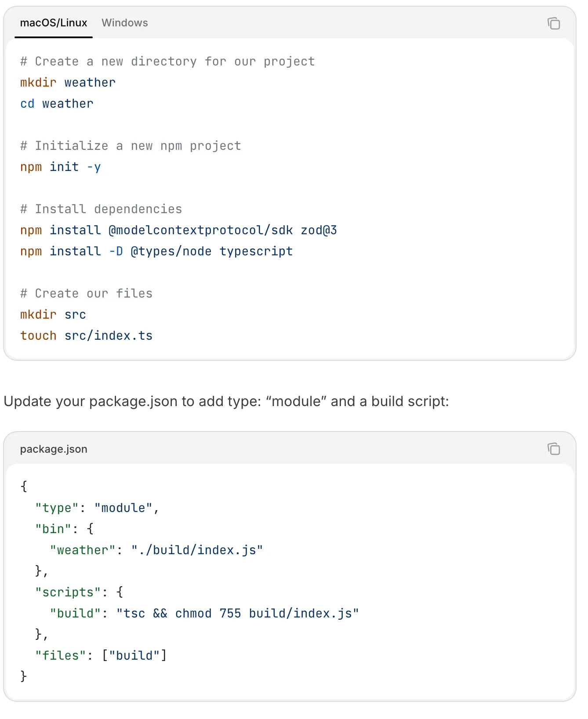Screen dimensions: 588x719
Task: Click the "# Create our files" comment
Action: 87,294
